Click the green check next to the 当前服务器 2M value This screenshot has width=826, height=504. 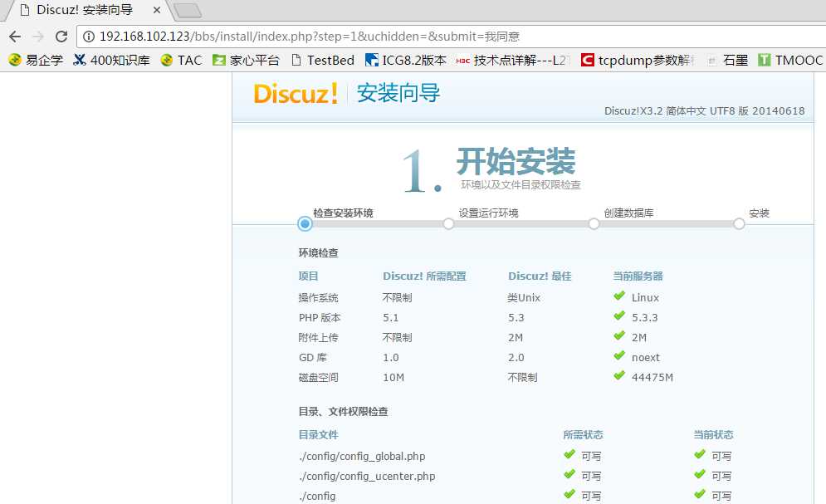point(619,336)
